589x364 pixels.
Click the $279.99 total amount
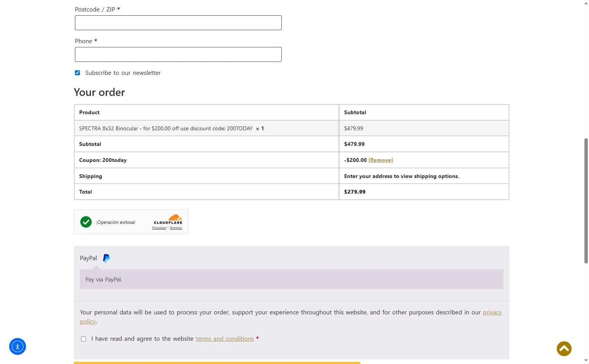pos(355,192)
